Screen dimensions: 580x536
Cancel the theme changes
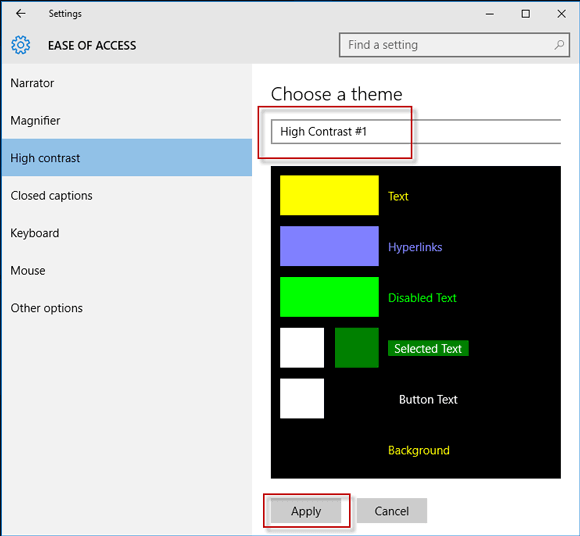click(x=392, y=511)
